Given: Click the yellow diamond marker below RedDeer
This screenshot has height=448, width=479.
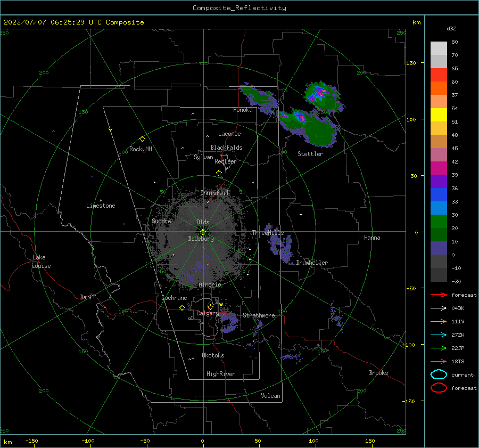Looking at the screenshot, I should point(219,173).
